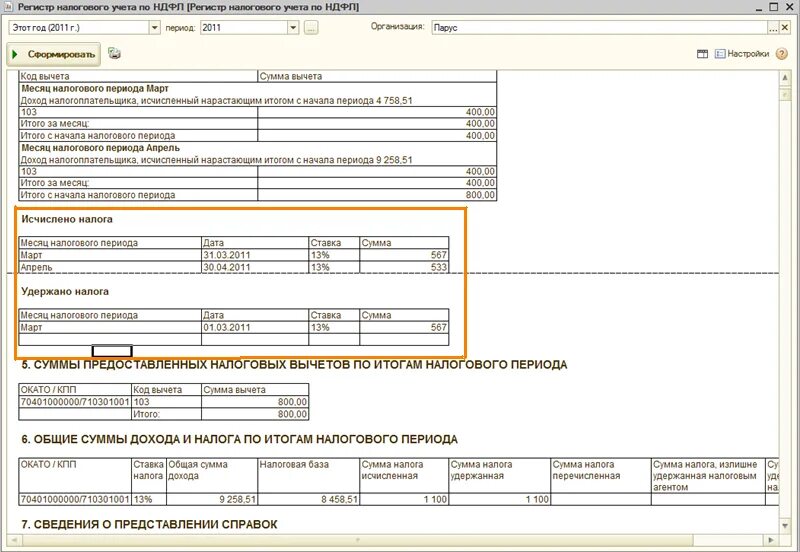Screen dimensions: 800x552
Task: Click the vertical scrollbar up arrow
Action: pyautogui.click(x=785, y=78)
